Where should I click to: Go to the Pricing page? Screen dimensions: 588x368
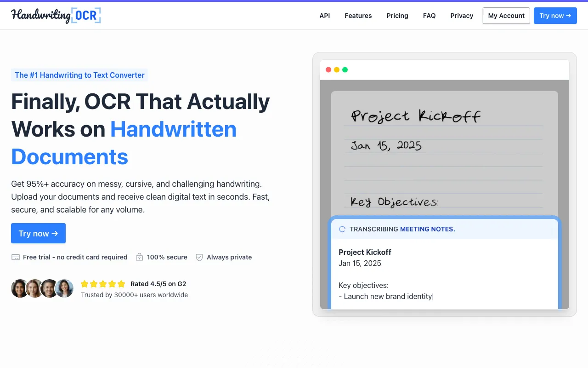pos(397,16)
